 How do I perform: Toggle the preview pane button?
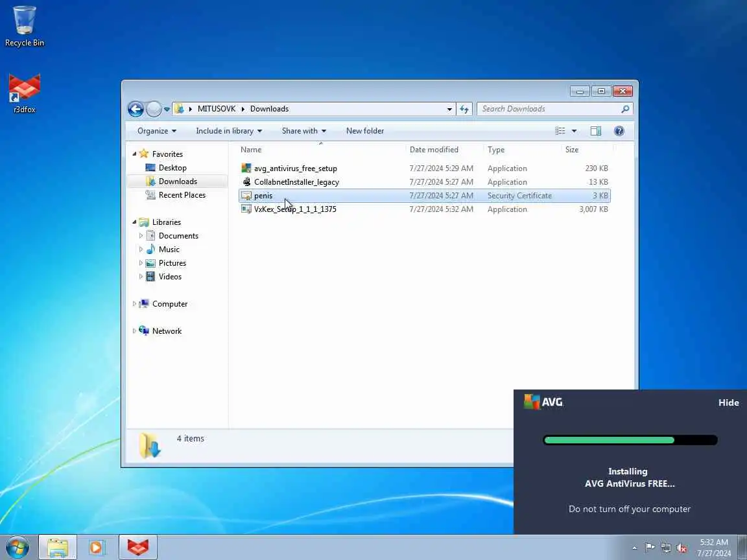[x=595, y=131]
